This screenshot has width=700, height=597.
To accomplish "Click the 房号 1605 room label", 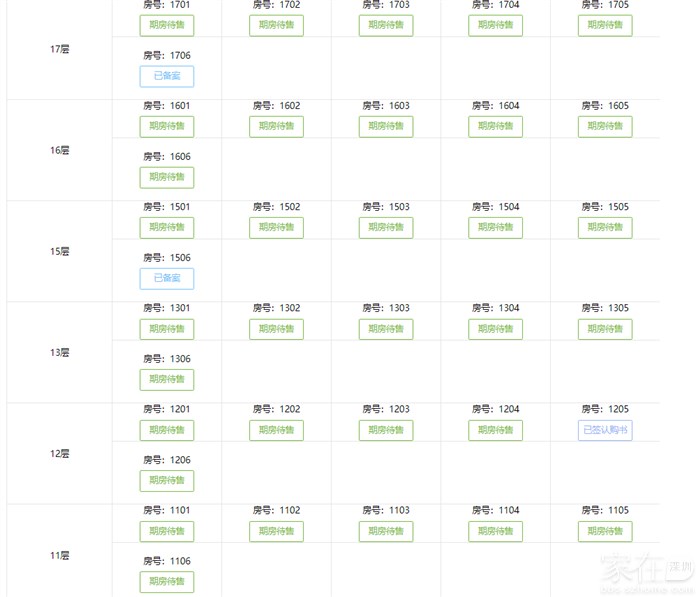I will pyautogui.click(x=605, y=106).
